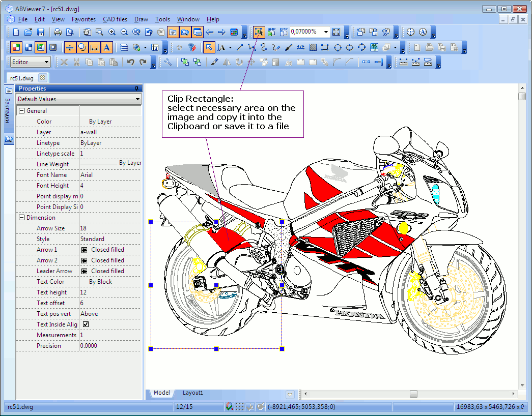Click the Text Color By Block value
The width and height of the screenshot is (532, 416).
point(110,281)
